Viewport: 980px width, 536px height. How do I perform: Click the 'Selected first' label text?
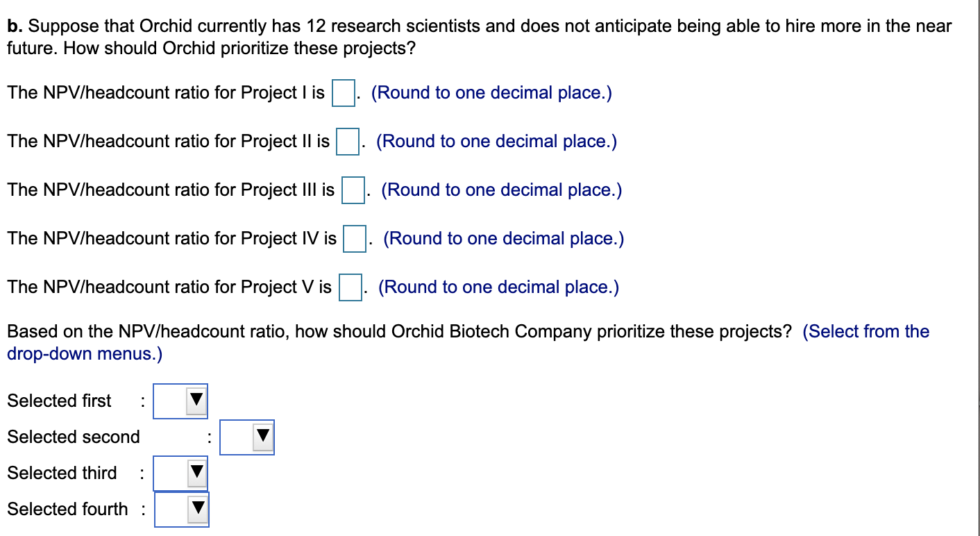pos(59,401)
